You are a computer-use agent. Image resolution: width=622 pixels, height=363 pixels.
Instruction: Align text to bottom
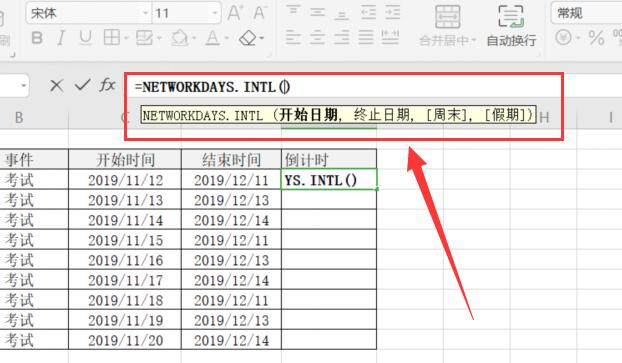(342, 14)
